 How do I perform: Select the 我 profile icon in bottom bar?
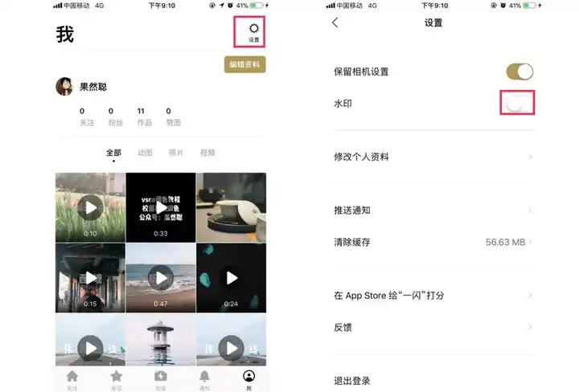coord(248,376)
